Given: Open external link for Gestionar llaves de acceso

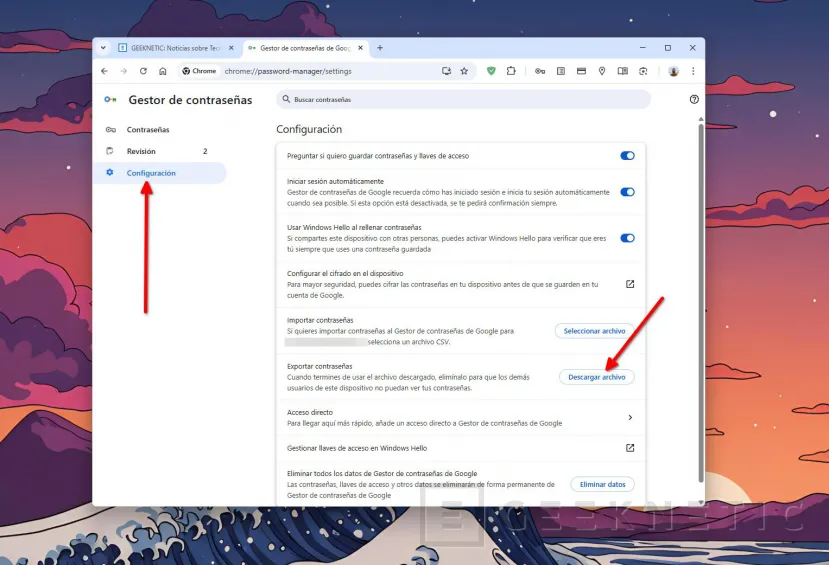Looking at the screenshot, I should [x=630, y=448].
